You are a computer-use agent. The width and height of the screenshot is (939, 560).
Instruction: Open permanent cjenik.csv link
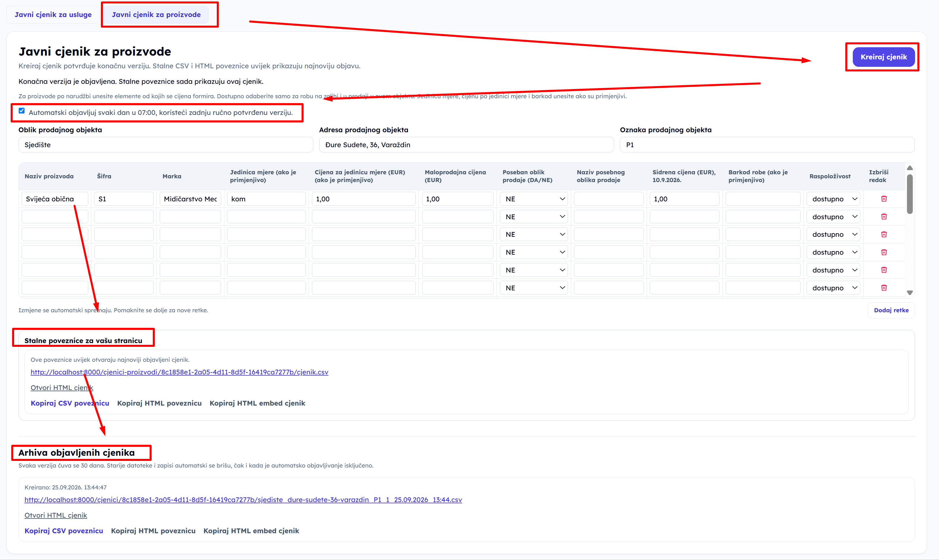pos(179,372)
